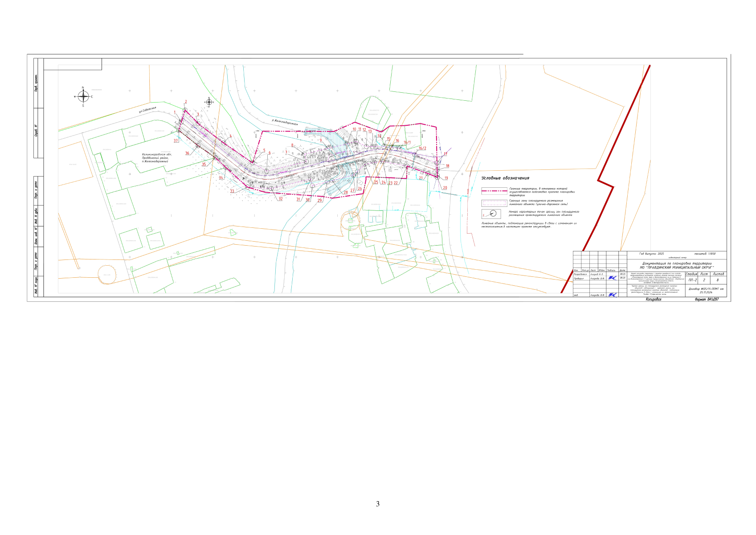Click the ул. Советская street label at upper left
This screenshot has height=535, width=756.
[147, 110]
